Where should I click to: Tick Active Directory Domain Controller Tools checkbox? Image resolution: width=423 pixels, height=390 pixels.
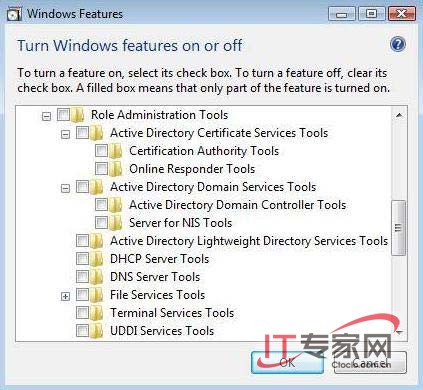pyautogui.click(x=101, y=205)
